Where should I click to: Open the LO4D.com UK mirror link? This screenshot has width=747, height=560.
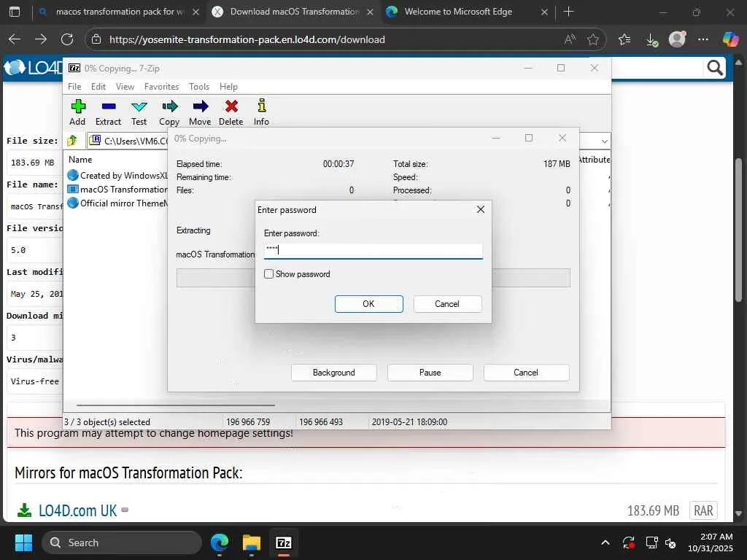pyautogui.click(x=77, y=510)
